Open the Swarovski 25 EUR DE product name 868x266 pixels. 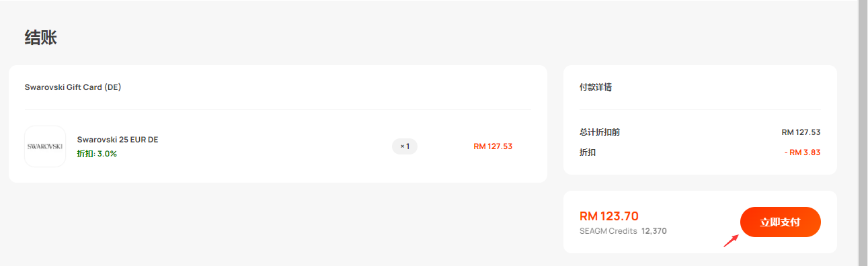pyautogui.click(x=118, y=140)
